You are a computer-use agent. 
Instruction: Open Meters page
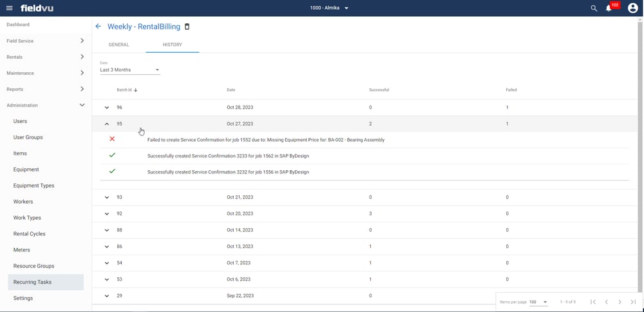22,249
